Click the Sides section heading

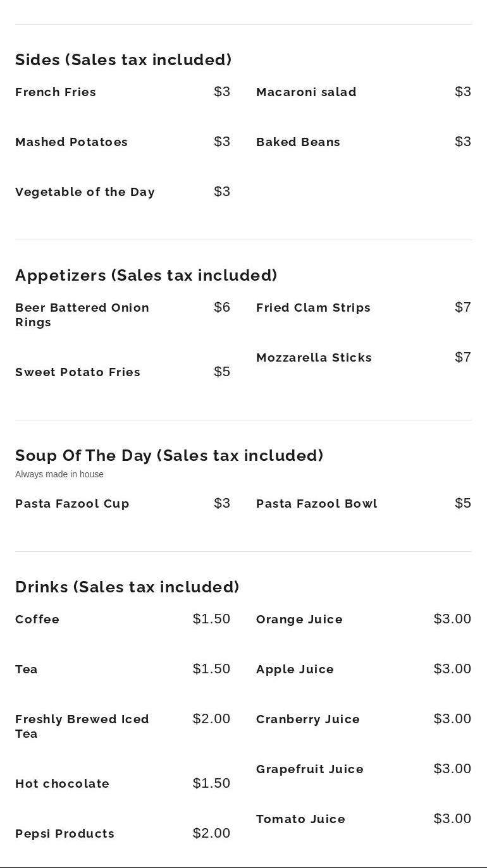(x=123, y=59)
